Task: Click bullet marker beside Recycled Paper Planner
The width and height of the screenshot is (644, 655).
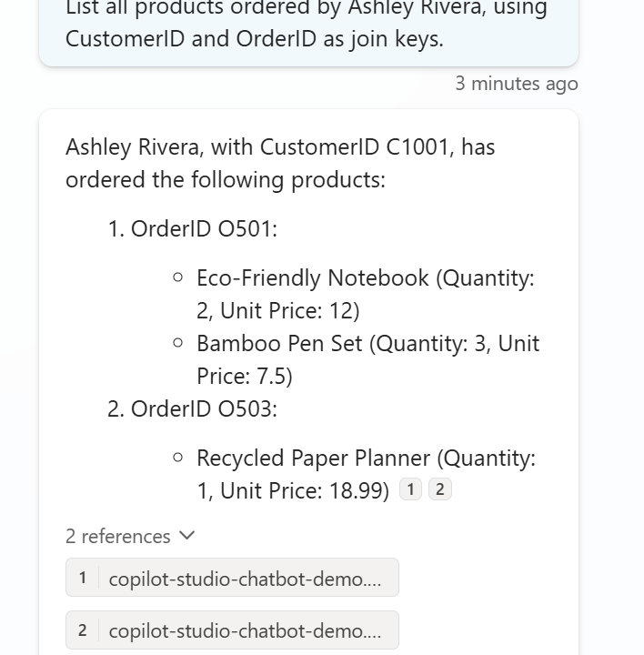Action: 177,458
